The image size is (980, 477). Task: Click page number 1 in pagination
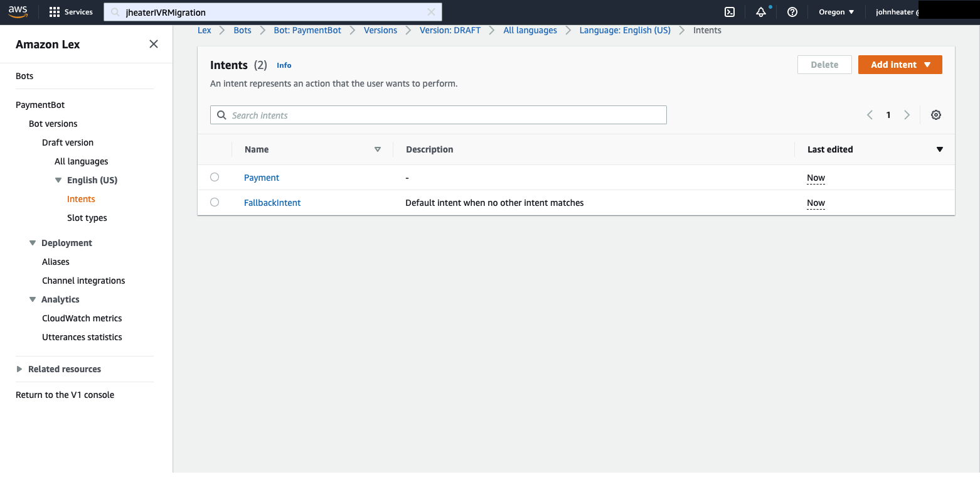(888, 115)
